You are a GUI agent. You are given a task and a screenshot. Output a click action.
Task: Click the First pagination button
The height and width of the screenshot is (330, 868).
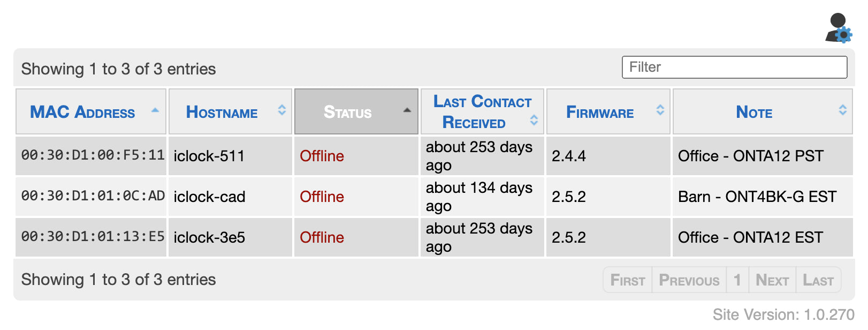[627, 279]
